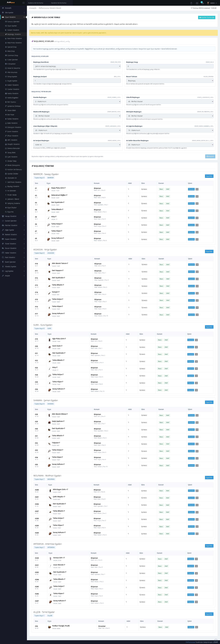220x644 pixels.
Task: Open Beceri Tahtası dropdown
Action: [170, 80]
